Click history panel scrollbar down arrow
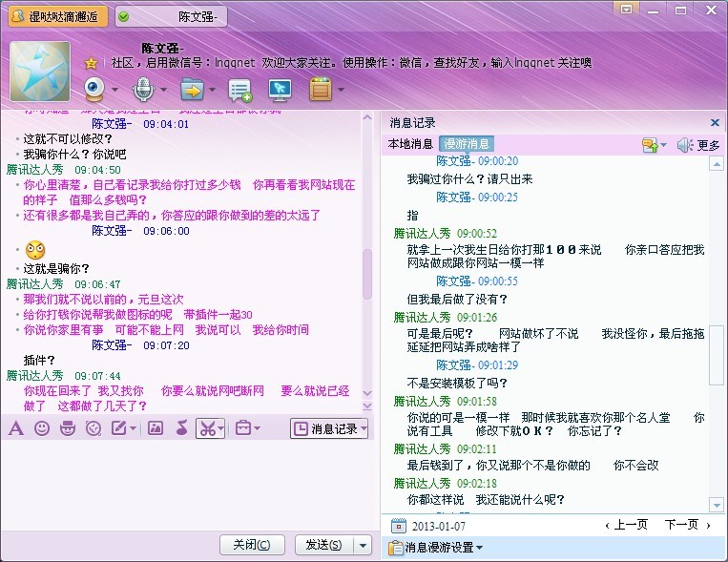 coord(717,505)
